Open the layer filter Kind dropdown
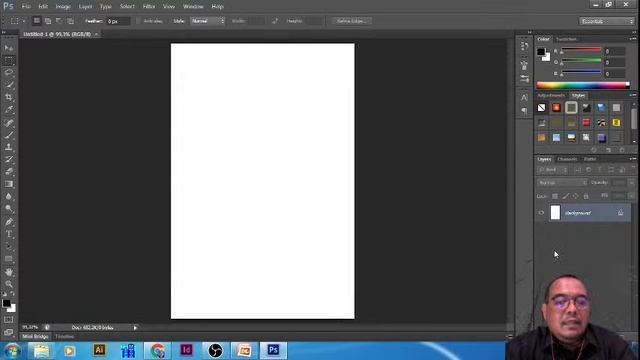The width and height of the screenshot is (640, 360). tap(553, 170)
